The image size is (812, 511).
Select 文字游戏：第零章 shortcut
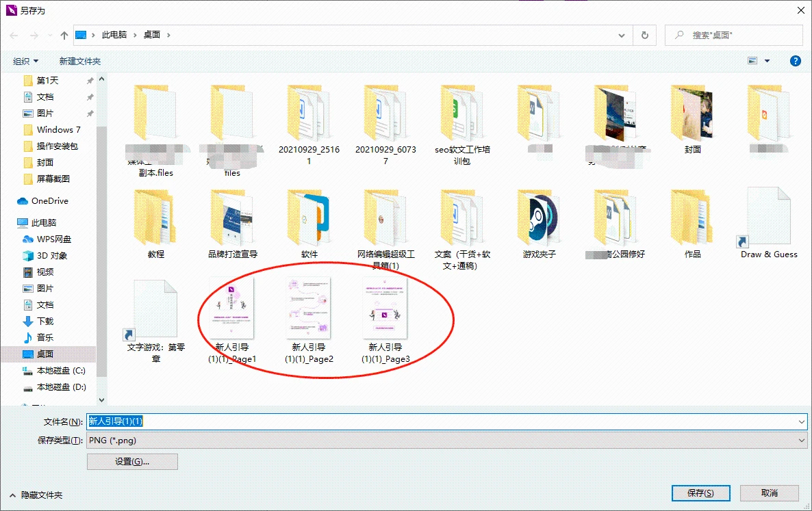(156, 322)
